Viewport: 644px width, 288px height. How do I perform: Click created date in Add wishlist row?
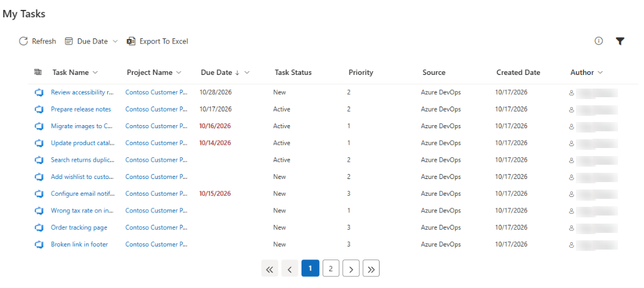(x=511, y=177)
